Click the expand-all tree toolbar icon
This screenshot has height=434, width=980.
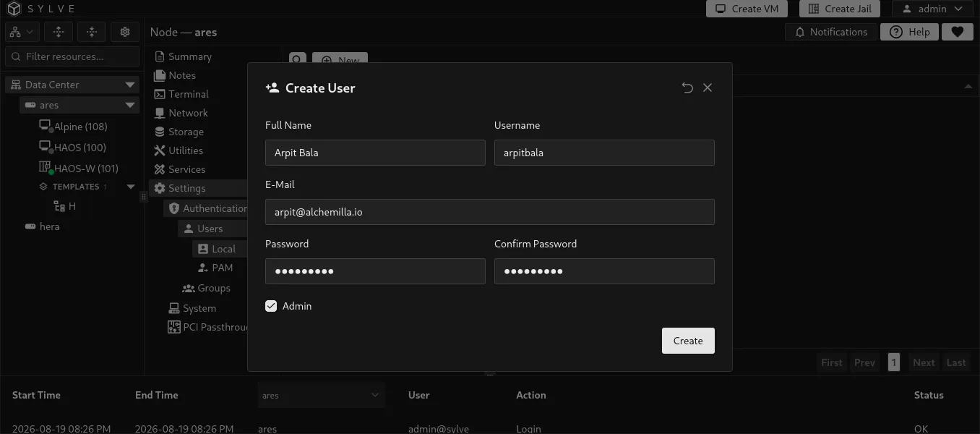point(59,32)
